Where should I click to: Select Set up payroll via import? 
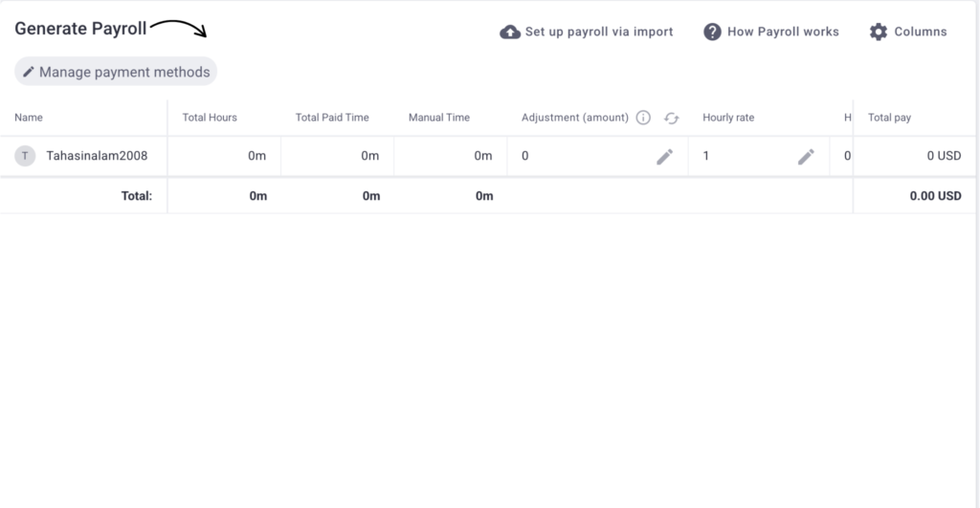(x=599, y=32)
